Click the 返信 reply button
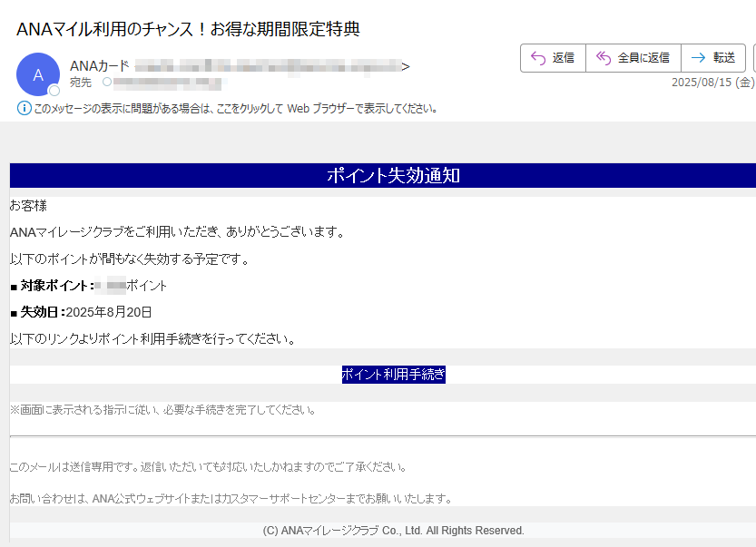 coord(553,58)
